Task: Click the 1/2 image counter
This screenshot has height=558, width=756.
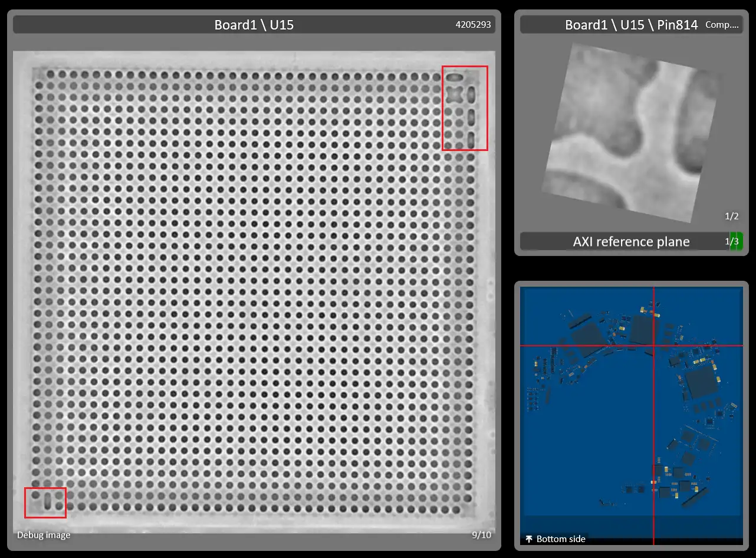Action: [732, 216]
